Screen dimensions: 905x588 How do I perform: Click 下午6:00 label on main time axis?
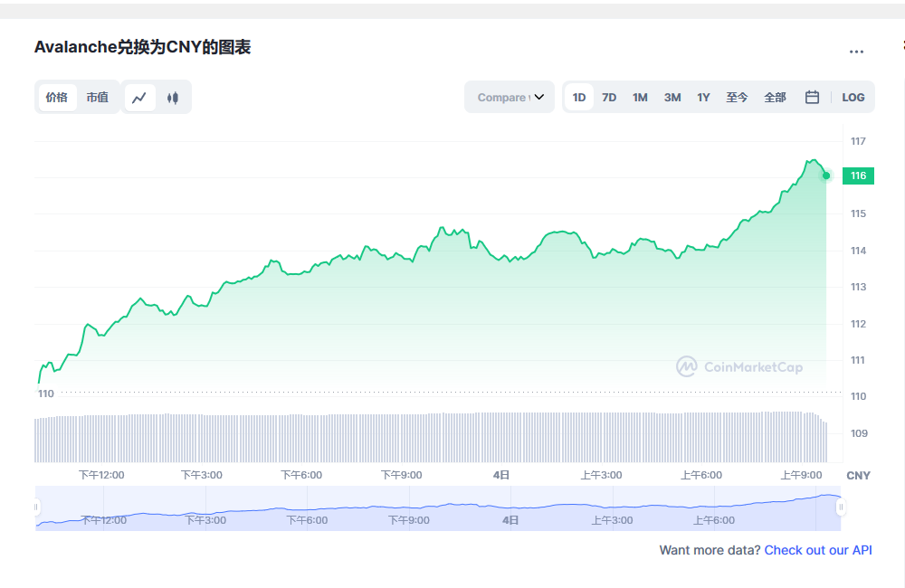[301, 475]
